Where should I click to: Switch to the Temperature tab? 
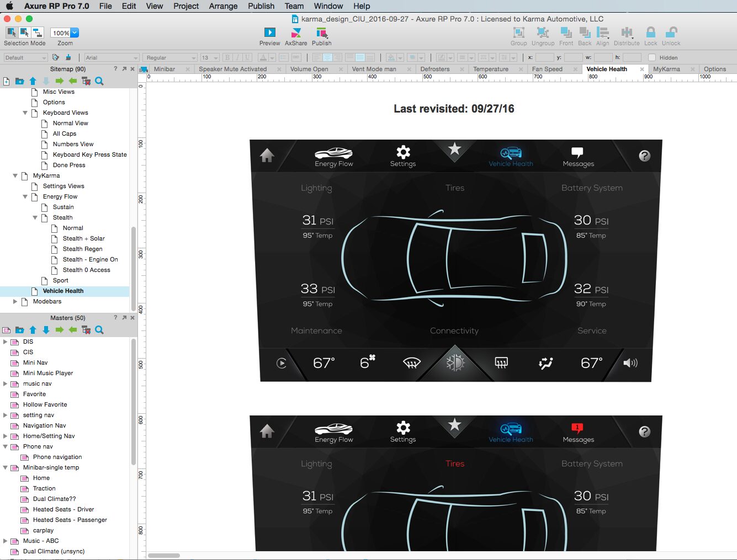pos(491,69)
